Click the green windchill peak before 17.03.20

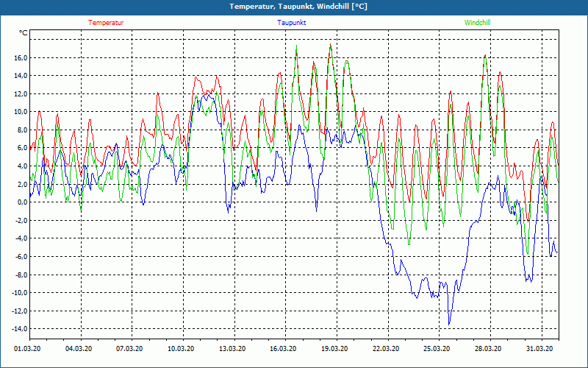coord(296,46)
